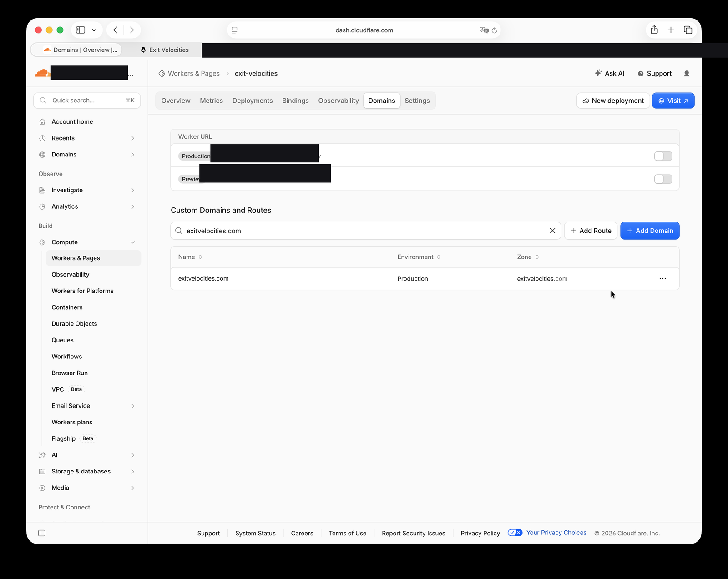Toggle Your Privacy Choices icon
The width and height of the screenshot is (728, 579).
pyautogui.click(x=515, y=533)
